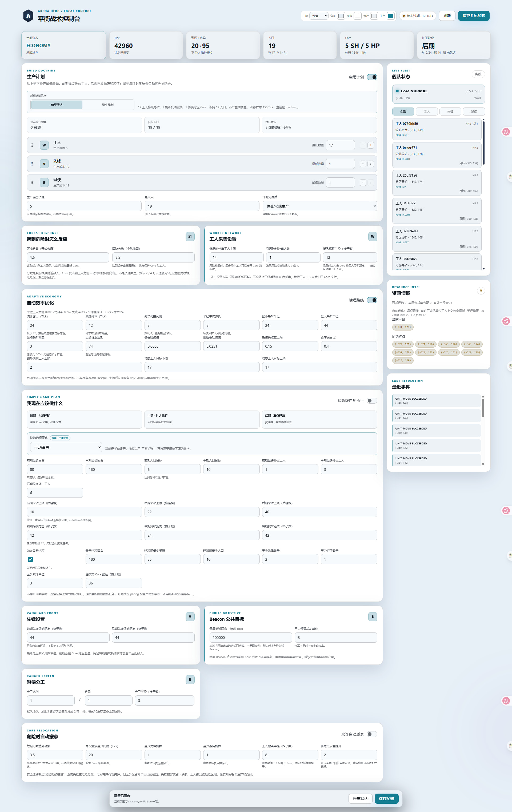Viewport: 512px width, 812px height.
Task: Click the 恢复默认 button
Action: [360, 798]
